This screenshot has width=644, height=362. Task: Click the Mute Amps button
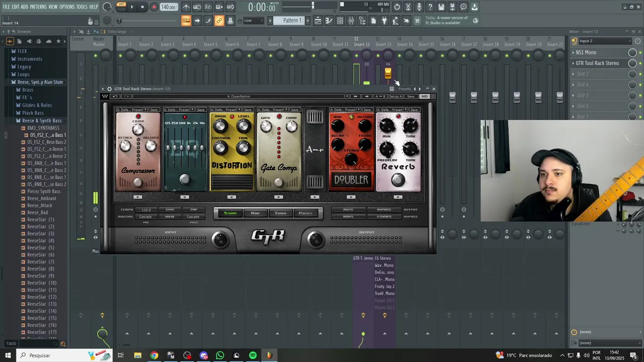[x=348, y=210]
